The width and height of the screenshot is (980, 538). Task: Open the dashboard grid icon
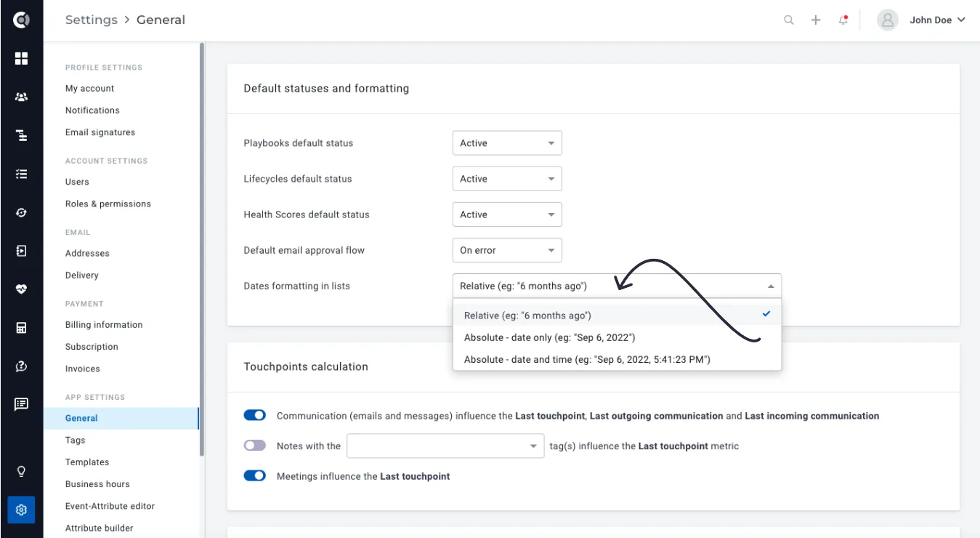pyautogui.click(x=21, y=58)
